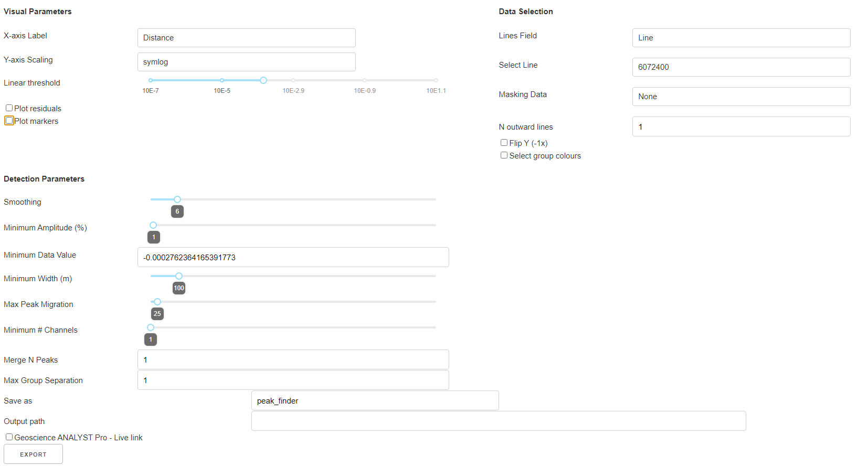The width and height of the screenshot is (868, 466).
Task: Click the N outward lines field
Action: click(x=740, y=126)
